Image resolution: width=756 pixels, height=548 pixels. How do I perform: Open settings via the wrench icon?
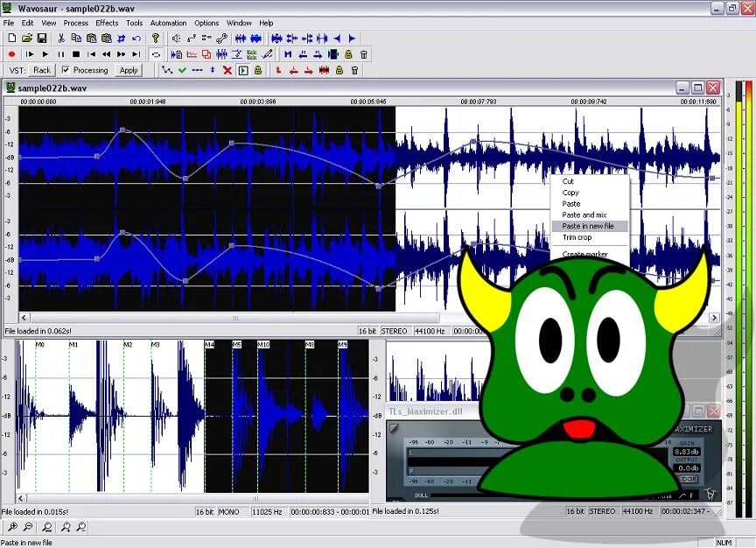[x=221, y=39]
